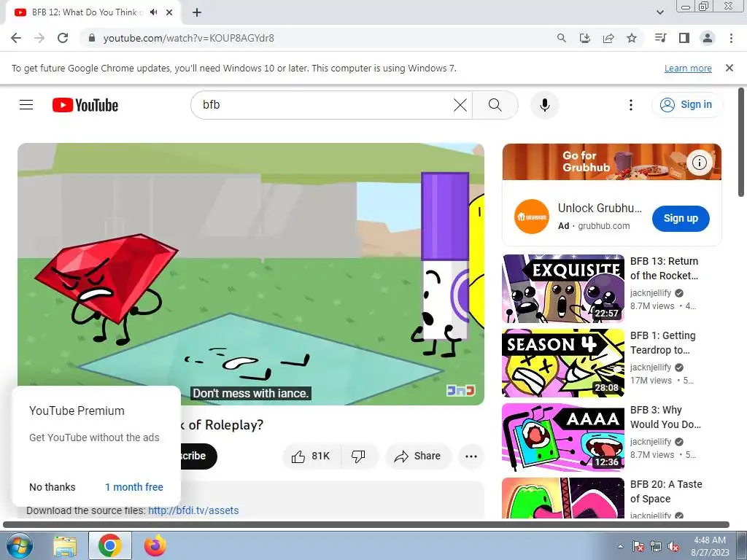Click the vertical page scrollbar
747x560 pixels.
(741, 142)
